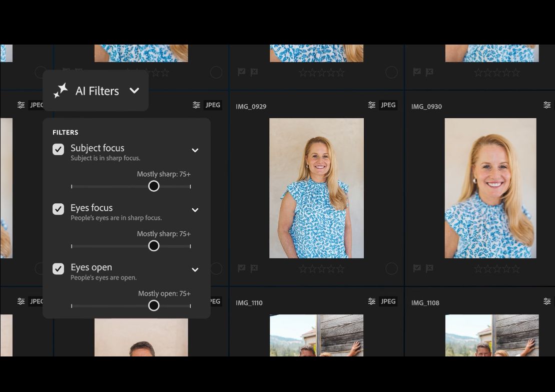Screen dimensions: 555x392
Task: Click the IMG_0929 filename
Action: pos(251,107)
